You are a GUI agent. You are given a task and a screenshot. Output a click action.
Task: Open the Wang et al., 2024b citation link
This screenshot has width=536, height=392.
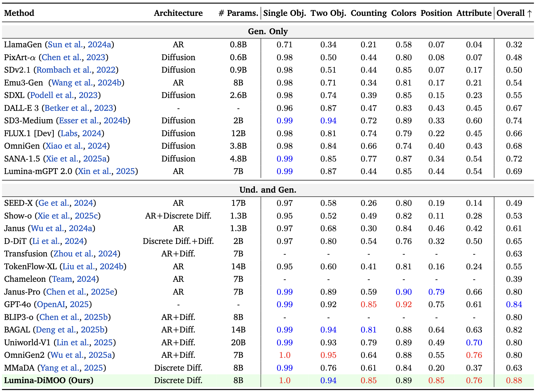86,83
